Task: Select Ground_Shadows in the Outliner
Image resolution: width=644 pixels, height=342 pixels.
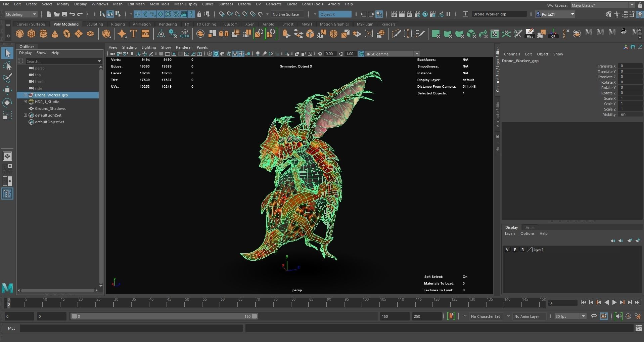Action: coord(50,109)
